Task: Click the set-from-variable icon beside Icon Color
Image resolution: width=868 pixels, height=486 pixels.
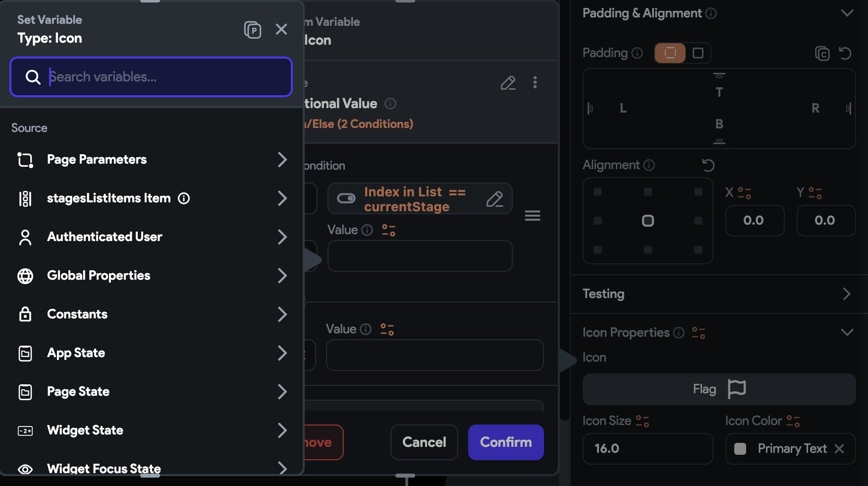Action: (x=793, y=421)
